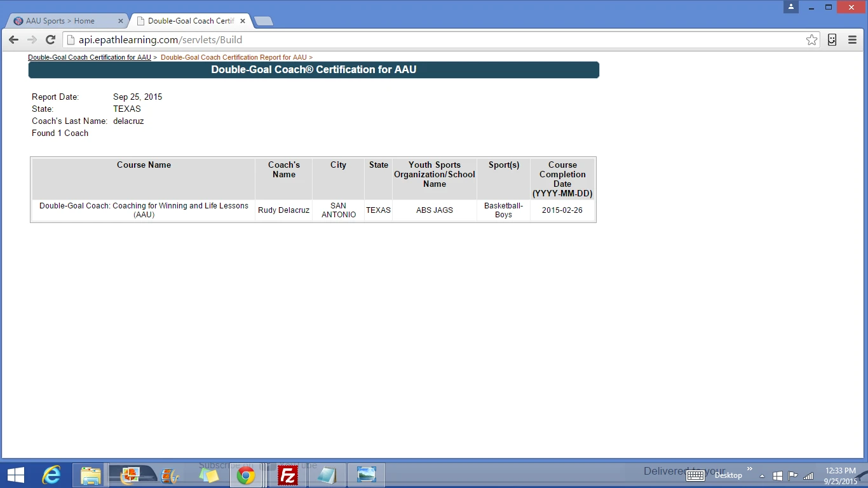868x488 pixels.
Task: Open Sticky Notes from taskbar
Action: click(209, 475)
